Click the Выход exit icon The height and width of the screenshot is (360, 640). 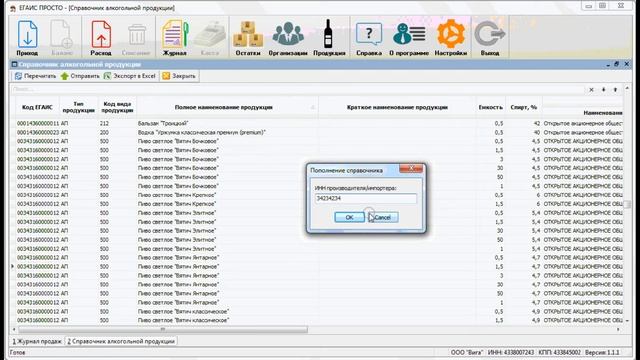[490, 38]
